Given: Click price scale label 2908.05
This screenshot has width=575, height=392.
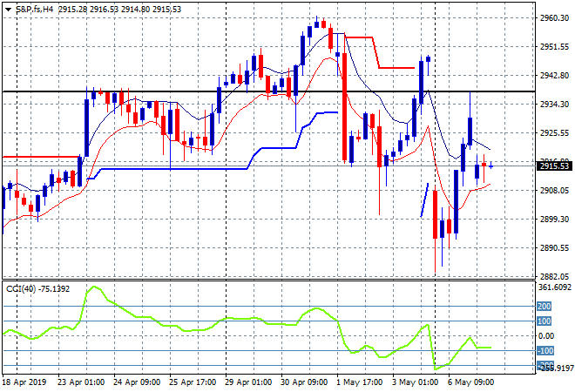Looking at the screenshot, I should [x=555, y=190].
